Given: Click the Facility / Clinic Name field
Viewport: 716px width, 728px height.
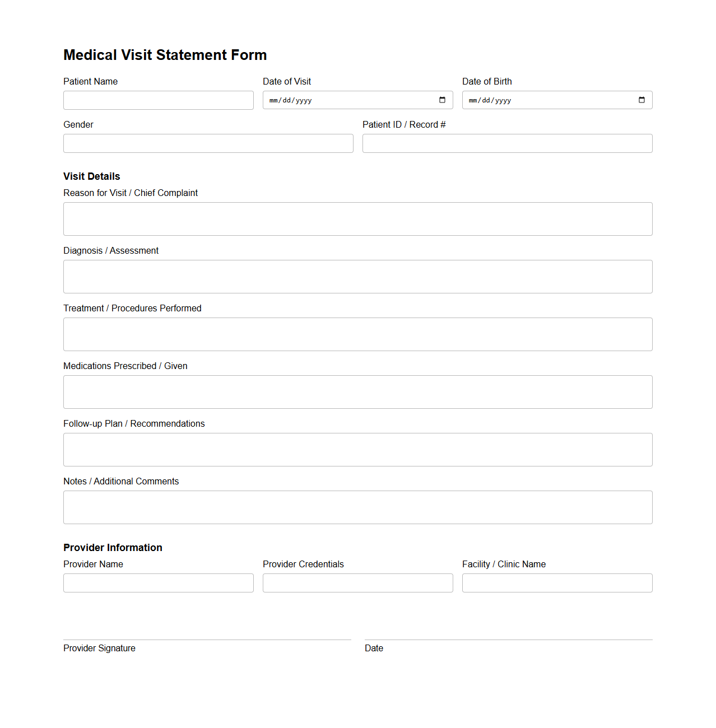Looking at the screenshot, I should [x=556, y=582].
